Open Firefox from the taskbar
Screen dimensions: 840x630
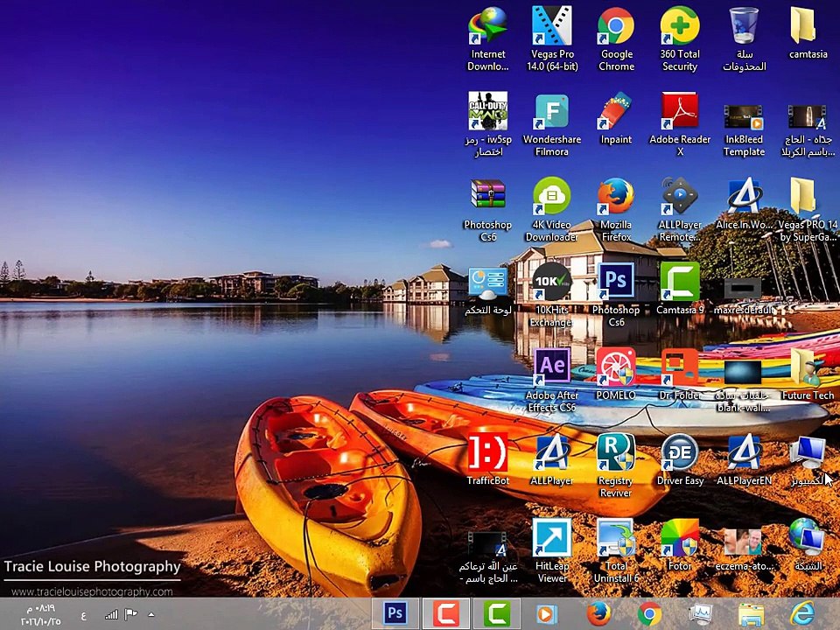(x=598, y=613)
